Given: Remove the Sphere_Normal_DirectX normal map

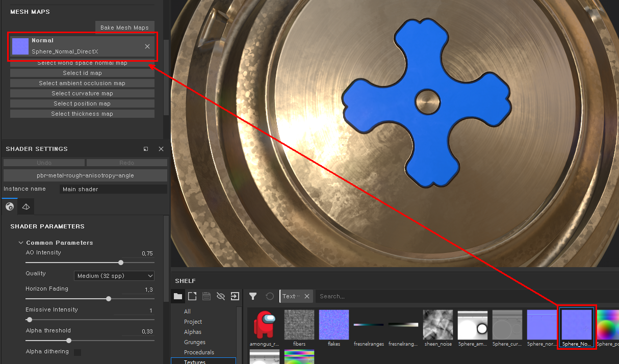Looking at the screenshot, I should tap(147, 46).
